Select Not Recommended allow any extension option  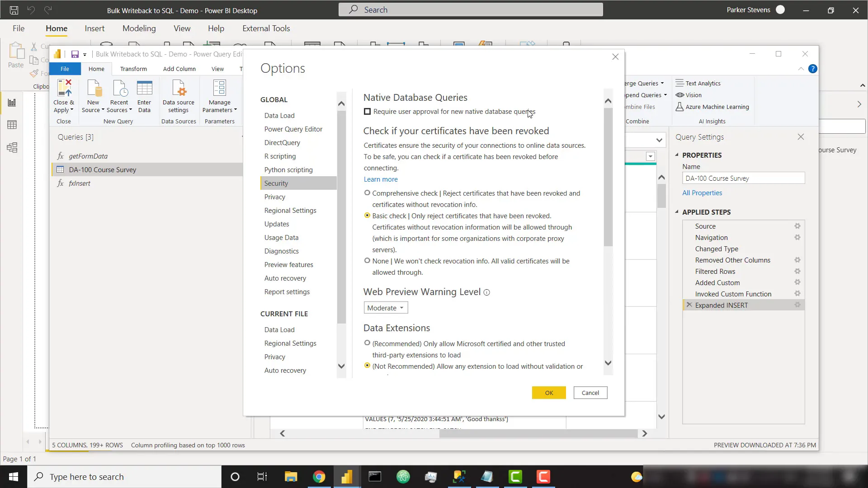(367, 366)
